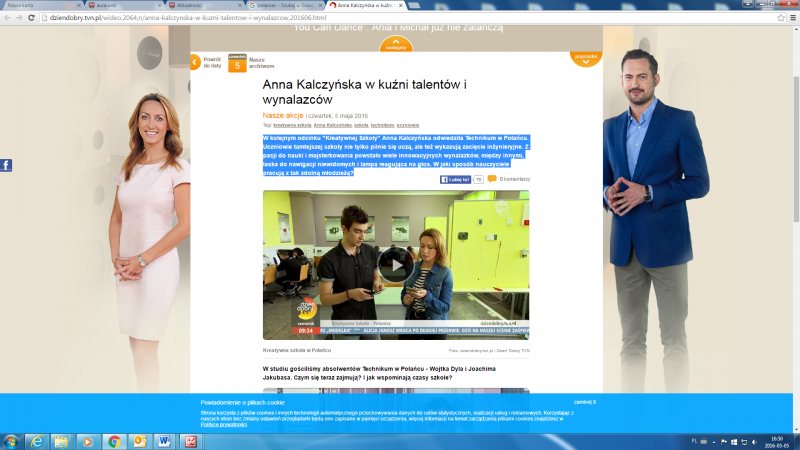Close the cookie notice with 'zamknij X'

click(585, 401)
